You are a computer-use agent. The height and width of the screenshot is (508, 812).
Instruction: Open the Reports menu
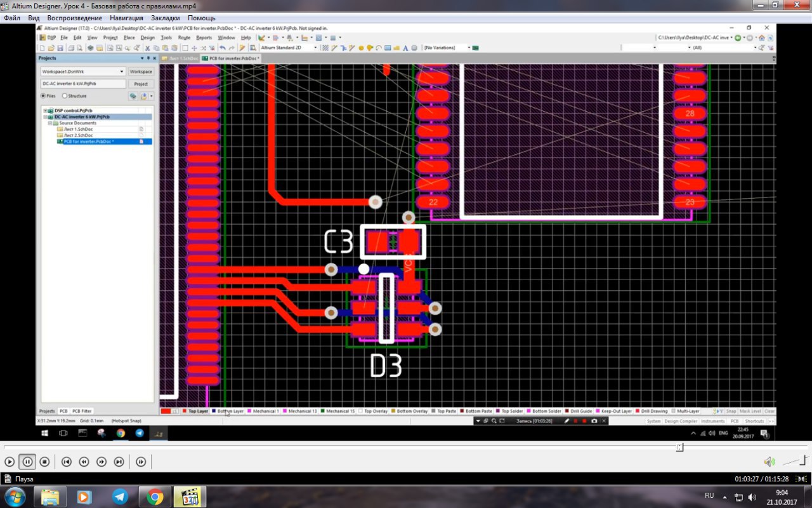[204, 37]
